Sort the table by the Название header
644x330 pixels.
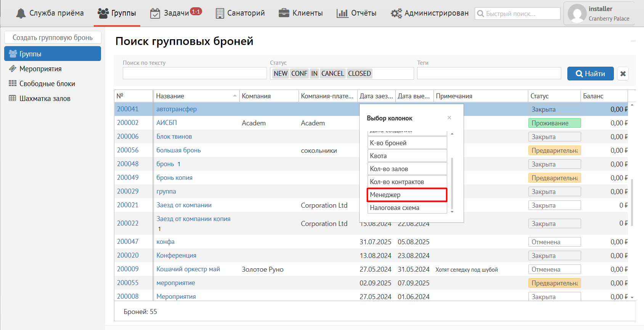(196, 96)
